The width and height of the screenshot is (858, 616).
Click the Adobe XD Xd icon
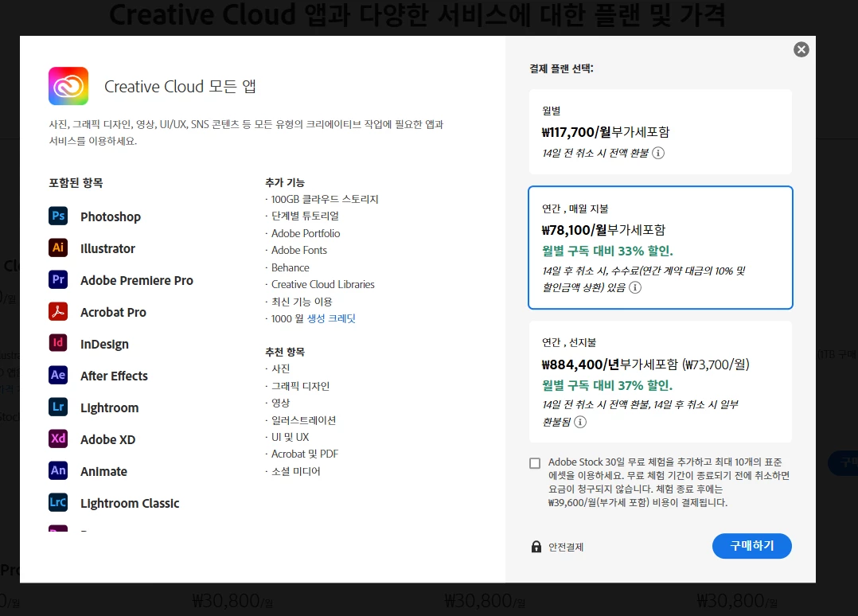coord(58,439)
